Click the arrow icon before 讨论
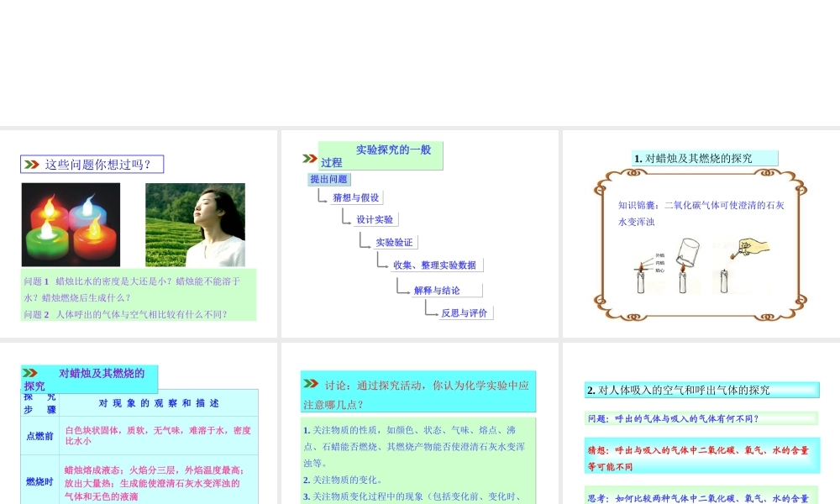Viewport: 840px width, 504px height. click(x=311, y=384)
